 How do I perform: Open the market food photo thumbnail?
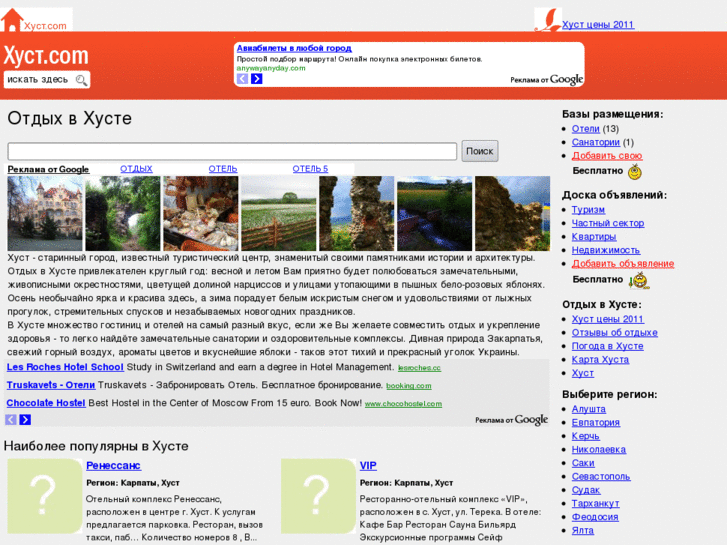[201, 213]
